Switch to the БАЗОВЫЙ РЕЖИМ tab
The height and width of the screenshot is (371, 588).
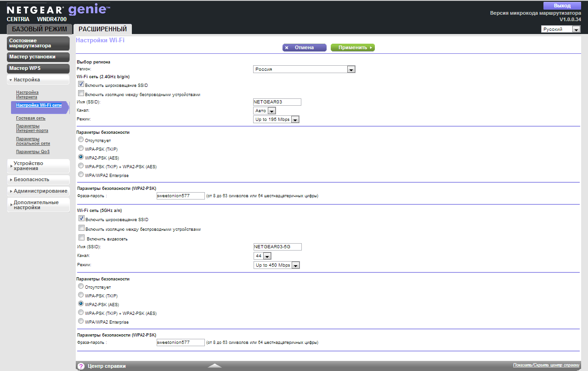(x=39, y=29)
